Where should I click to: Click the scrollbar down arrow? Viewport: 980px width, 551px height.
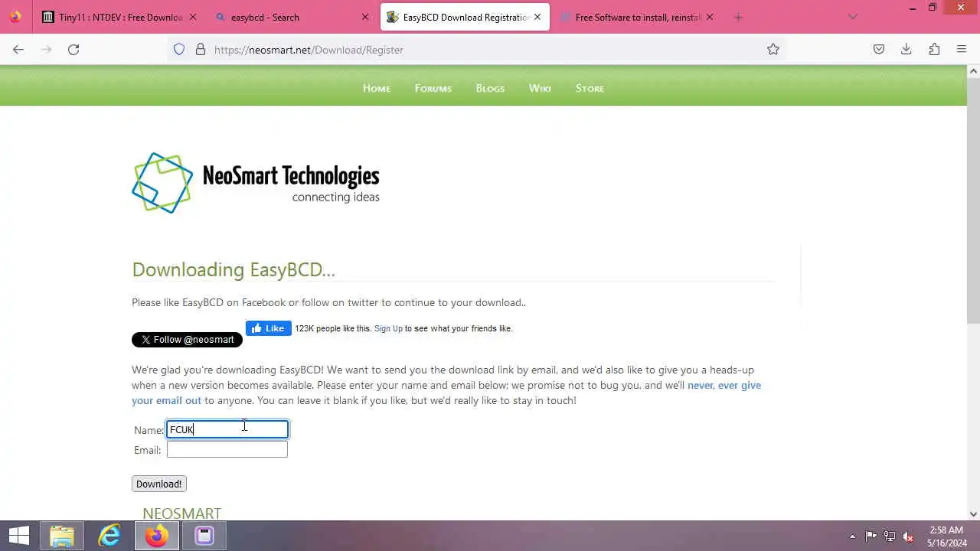(973, 514)
